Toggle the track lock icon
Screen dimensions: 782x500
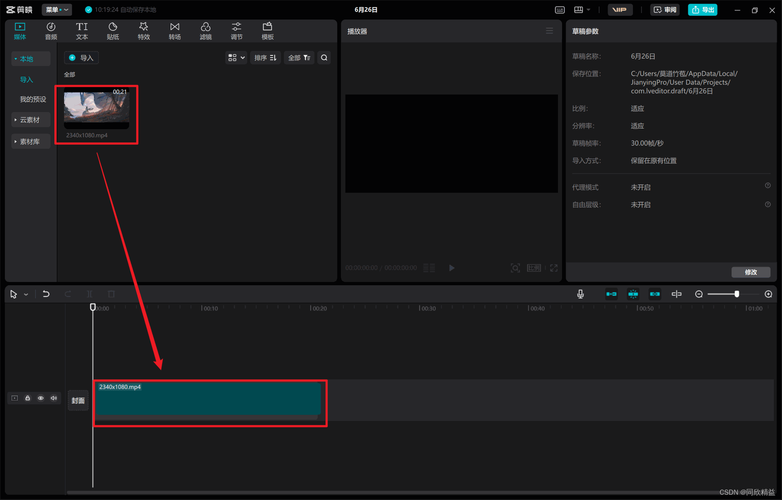pos(28,398)
